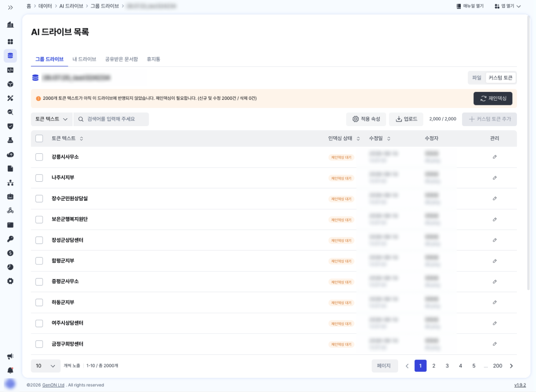Screen dimensions: 536x392
Task: Click the 페이지 page number input
Action: coord(385,366)
